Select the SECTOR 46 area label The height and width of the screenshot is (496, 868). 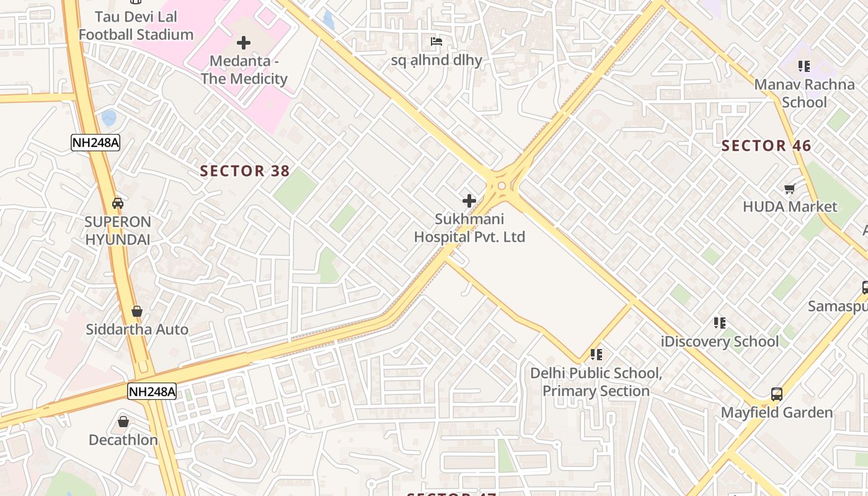click(766, 146)
